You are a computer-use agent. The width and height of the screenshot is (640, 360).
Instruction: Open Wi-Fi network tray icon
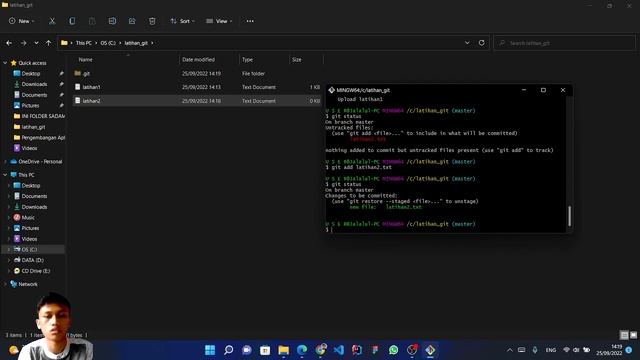tap(566, 350)
